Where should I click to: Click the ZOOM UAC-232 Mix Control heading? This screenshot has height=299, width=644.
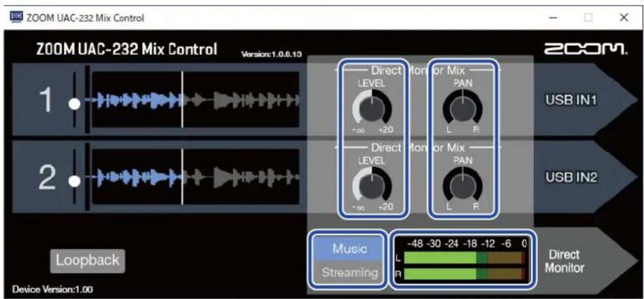[127, 49]
